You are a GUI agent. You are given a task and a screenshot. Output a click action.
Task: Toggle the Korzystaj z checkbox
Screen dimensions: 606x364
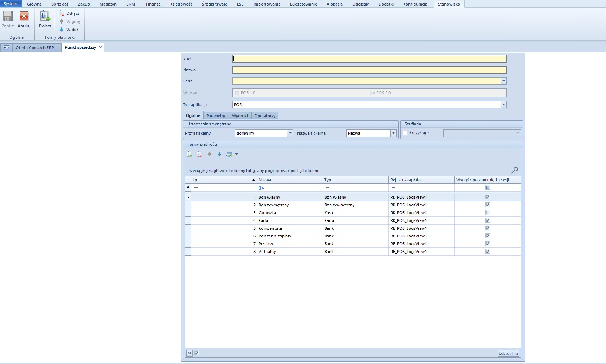click(x=405, y=133)
